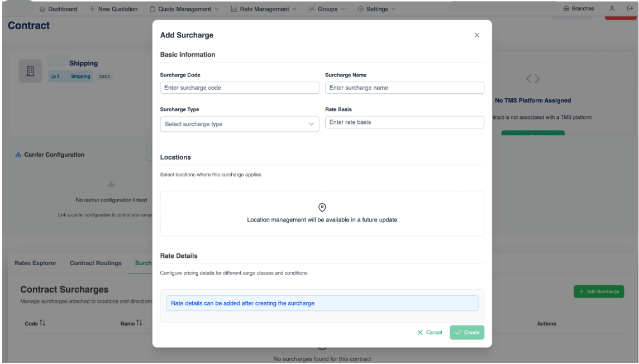The image size is (639, 364).
Task: Expand the Rate Management menu
Action: [264, 9]
